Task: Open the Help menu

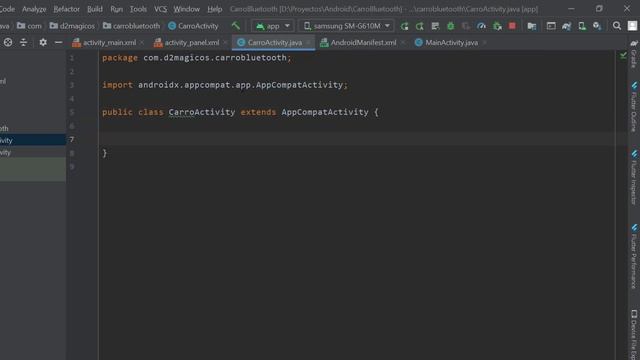Action: [x=214, y=9]
